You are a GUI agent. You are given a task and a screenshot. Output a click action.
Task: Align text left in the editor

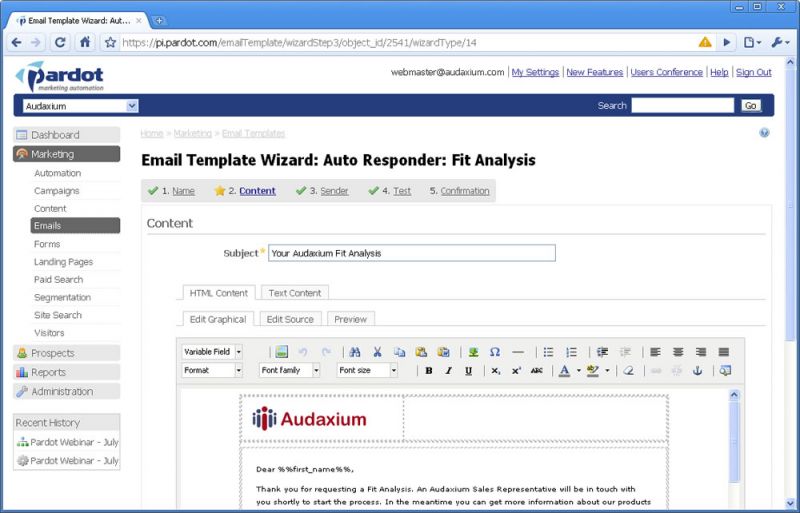click(656, 352)
